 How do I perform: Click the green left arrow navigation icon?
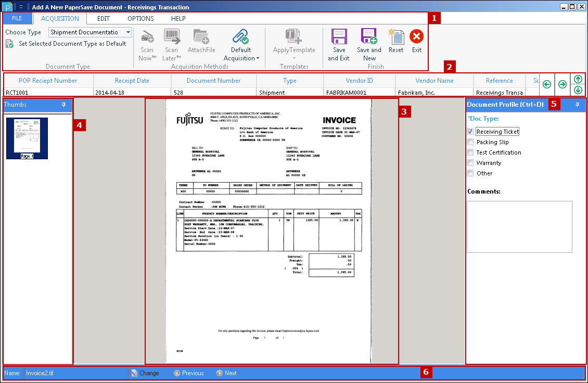tap(547, 84)
